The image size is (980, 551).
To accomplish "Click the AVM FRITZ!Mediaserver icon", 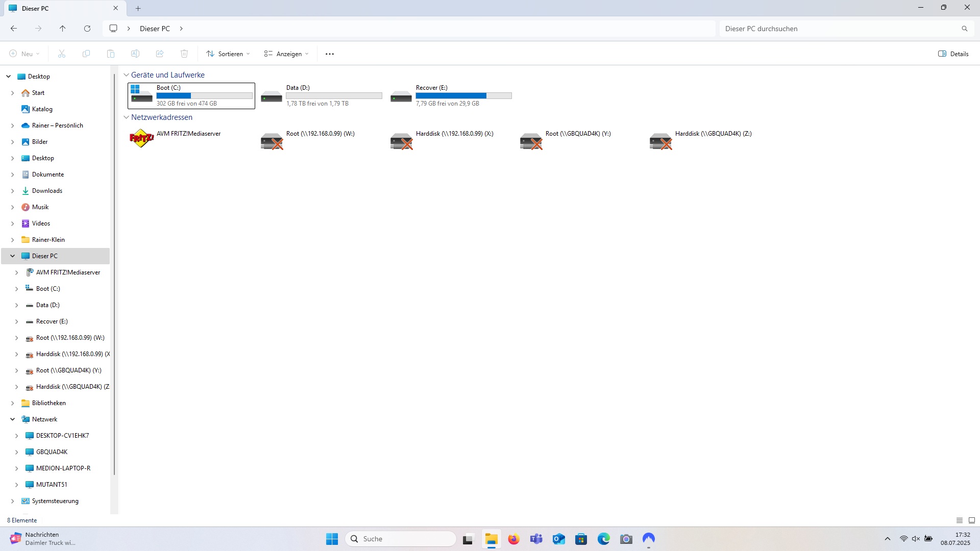I will pyautogui.click(x=141, y=138).
